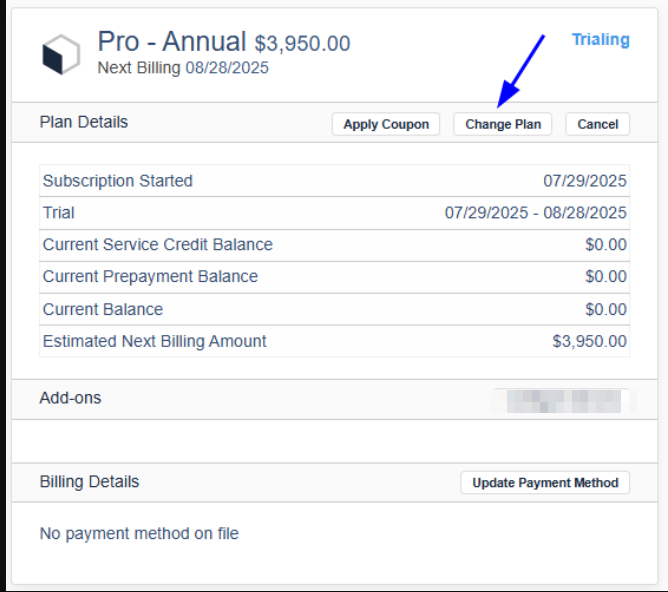
Task: Click the Trial row label
Action: pyautogui.click(x=59, y=213)
